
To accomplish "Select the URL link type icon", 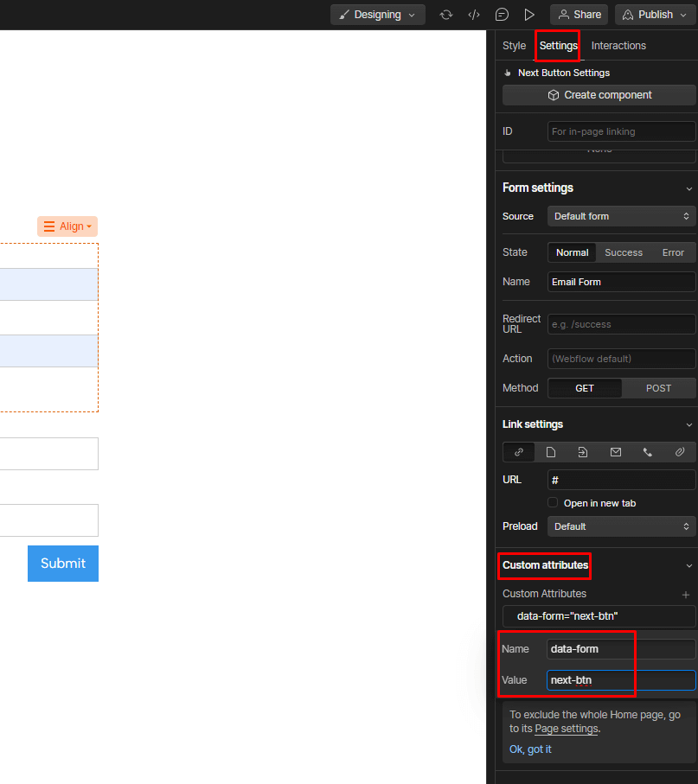I will (x=519, y=452).
